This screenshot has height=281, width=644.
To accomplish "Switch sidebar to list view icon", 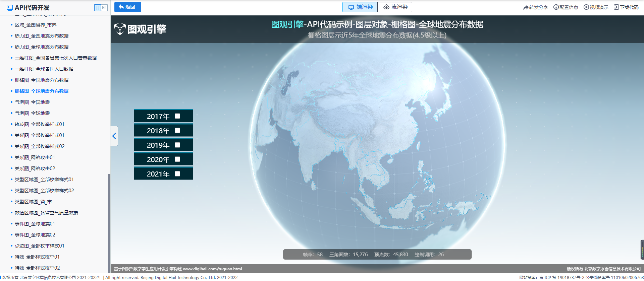I will tap(98, 7).
